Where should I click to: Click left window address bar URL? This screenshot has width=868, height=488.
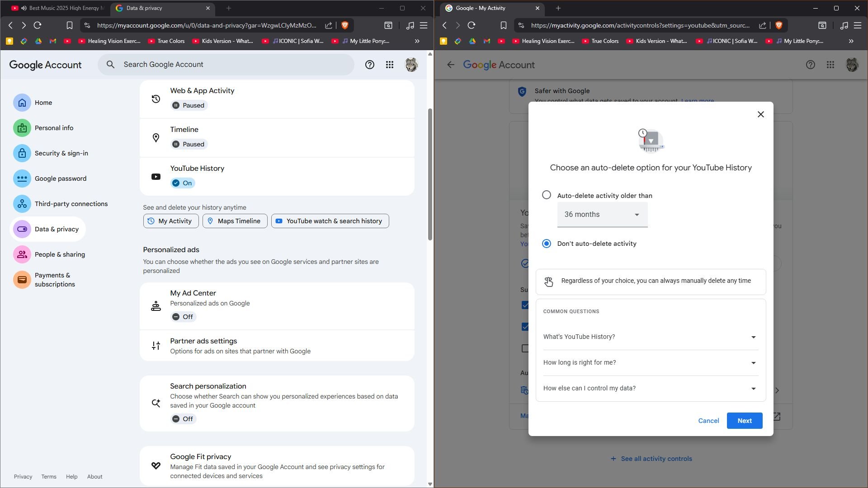[207, 25]
